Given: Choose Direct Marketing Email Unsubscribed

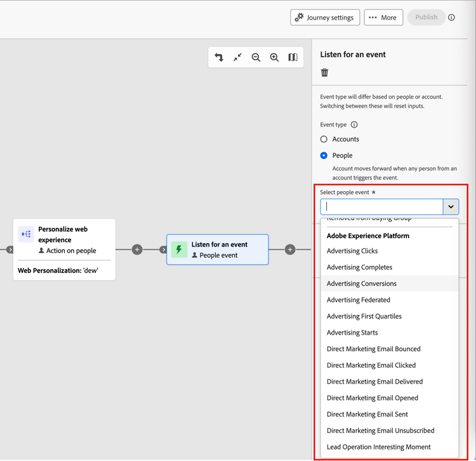Looking at the screenshot, I should pyautogui.click(x=390, y=431).
